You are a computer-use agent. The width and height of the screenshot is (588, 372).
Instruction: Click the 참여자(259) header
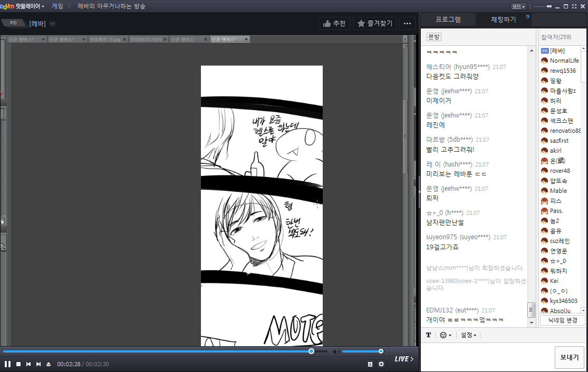pos(556,37)
